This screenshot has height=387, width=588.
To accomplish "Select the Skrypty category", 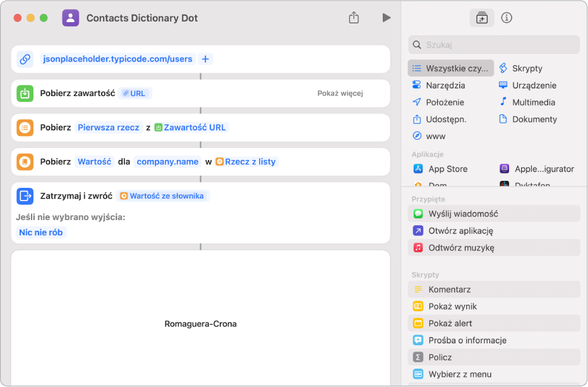I will tap(527, 68).
